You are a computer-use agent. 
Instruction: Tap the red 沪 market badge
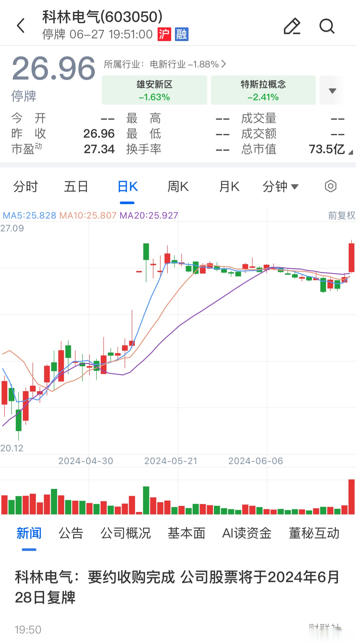164,34
